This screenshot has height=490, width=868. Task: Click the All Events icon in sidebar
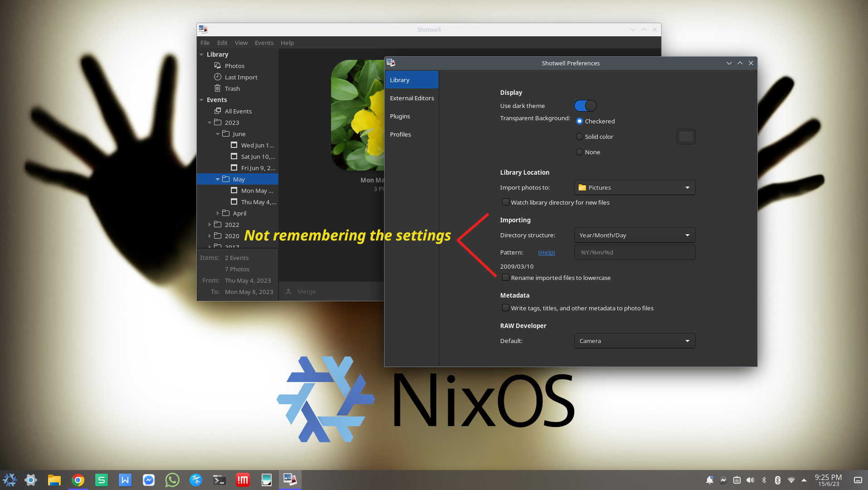(x=218, y=111)
